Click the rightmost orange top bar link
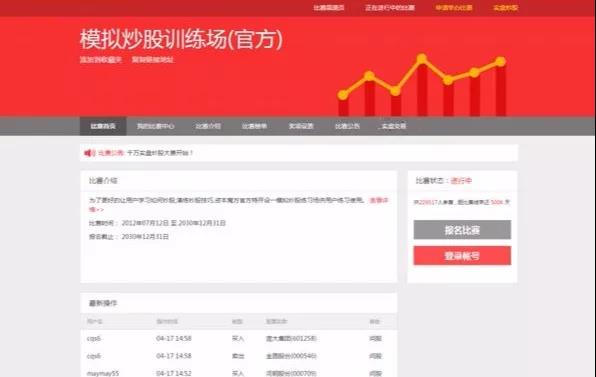The height and width of the screenshot is (377, 596). coord(505,8)
